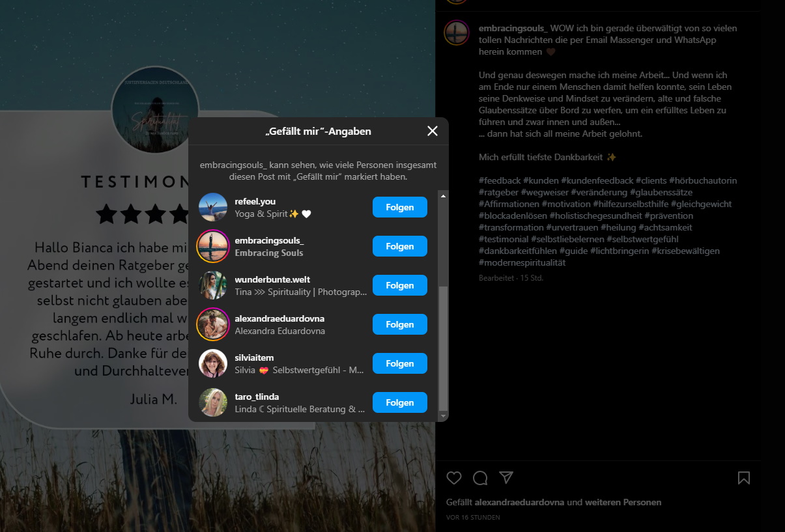
Task: Click "weiteren Personen" likes link
Action: tap(623, 502)
